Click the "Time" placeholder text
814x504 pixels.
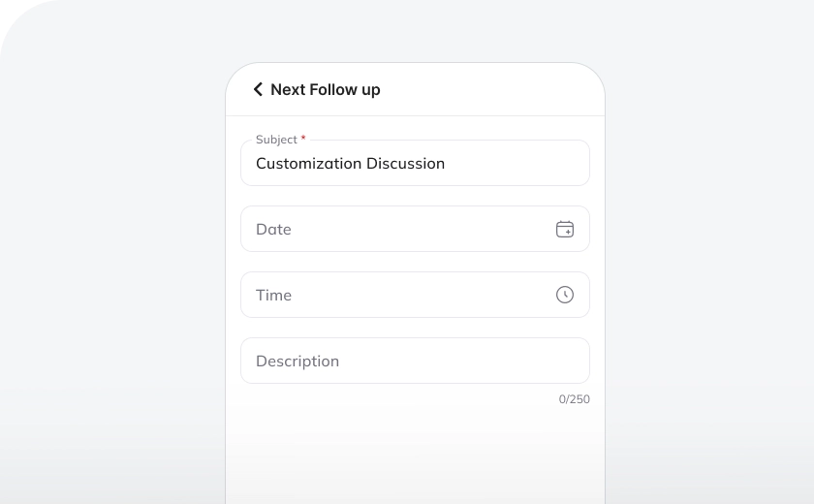pos(273,295)
